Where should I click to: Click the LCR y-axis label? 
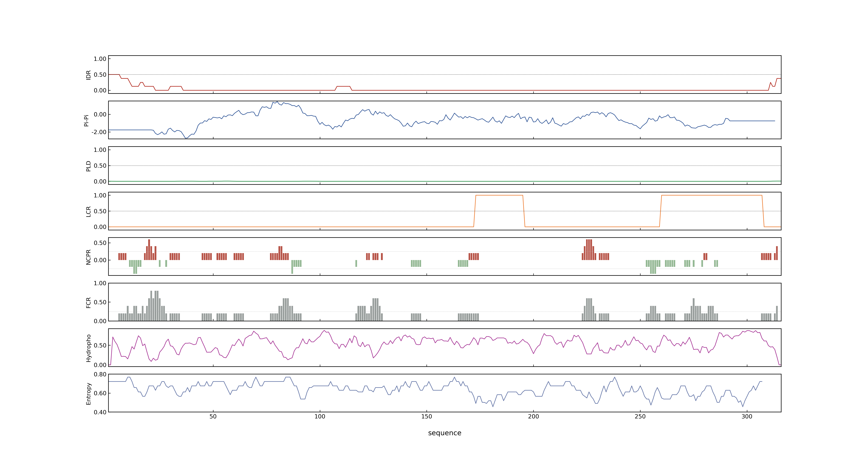click(88, 211)
